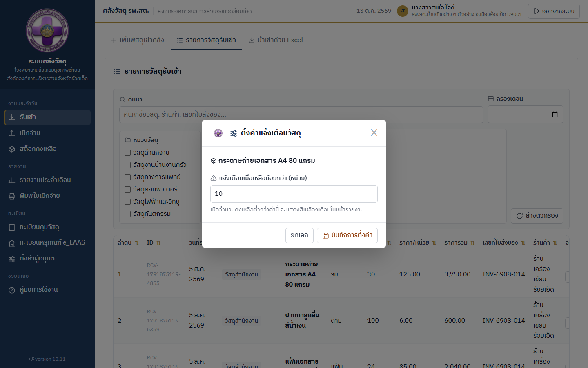
Task: Click the เบิกจ่าย upload icon in sidebar
Action: pyautogui.click(x=12, y=133)
